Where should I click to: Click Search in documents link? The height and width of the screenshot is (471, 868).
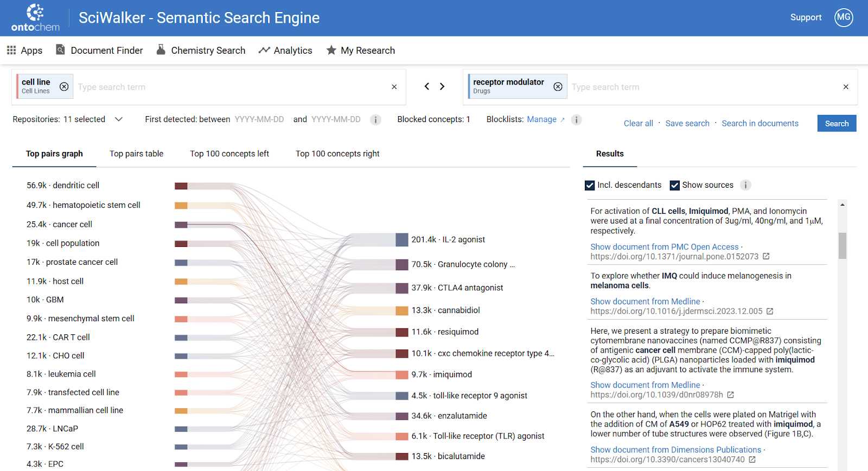(760, 123)
